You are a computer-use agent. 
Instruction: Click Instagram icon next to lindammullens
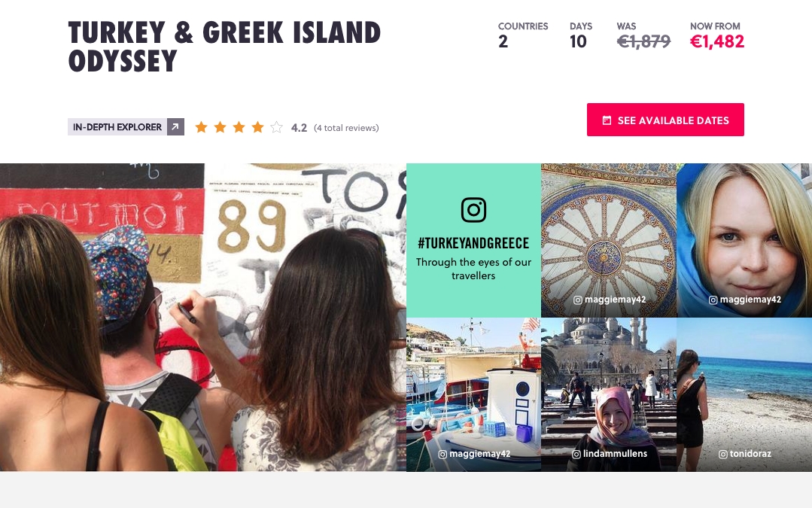click(576, 454)
